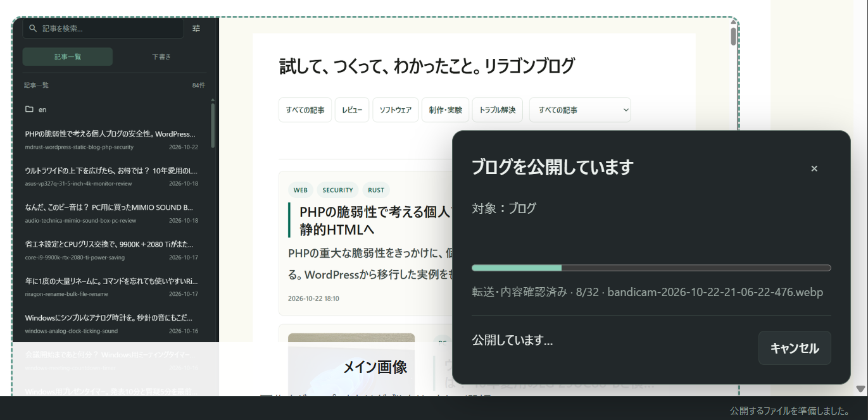Viewport: 868px width, 420px height.
Task: Open the en folder in the article list
Action: click(114, 109)
